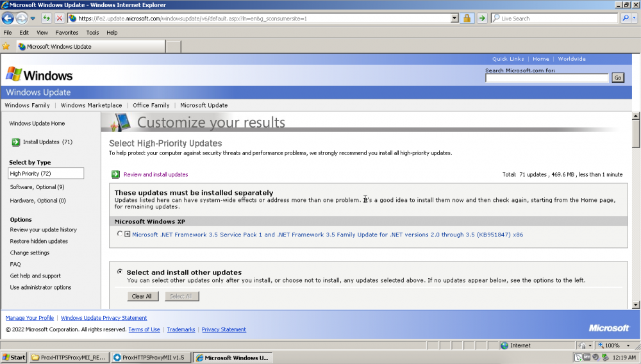Open the .NET Framework 3.5 KB951847 update link

328,235
